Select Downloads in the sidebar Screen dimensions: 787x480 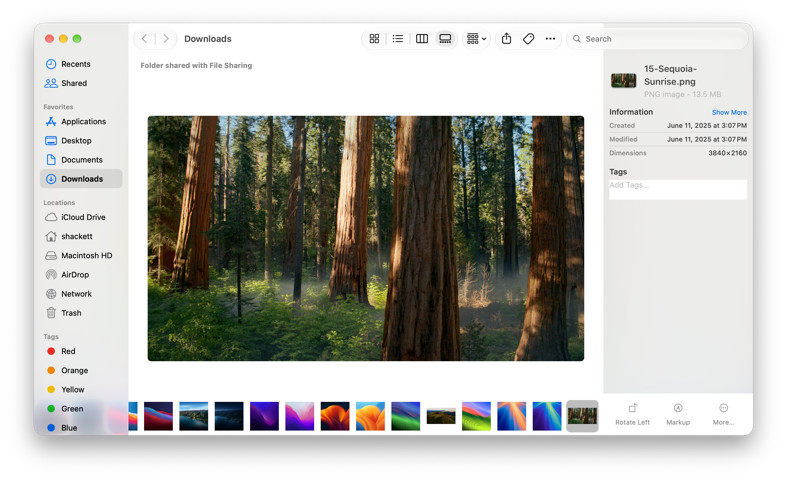pos(81,179)
